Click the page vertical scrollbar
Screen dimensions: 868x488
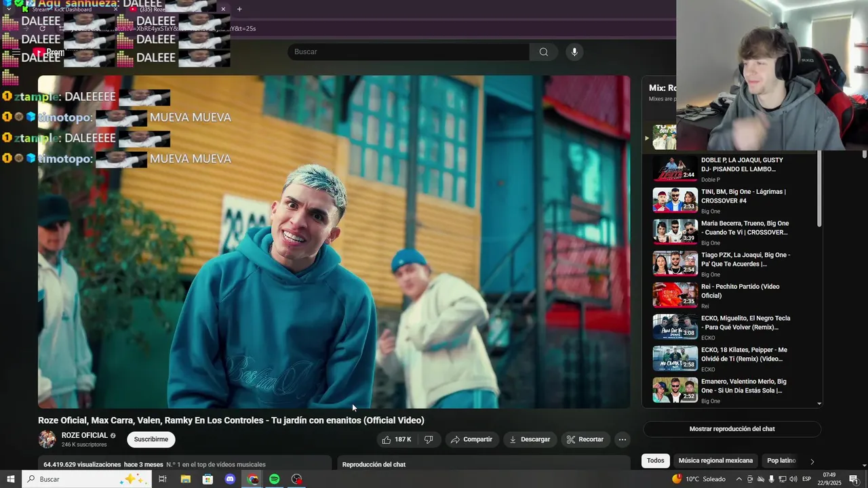tap(865, 155)
